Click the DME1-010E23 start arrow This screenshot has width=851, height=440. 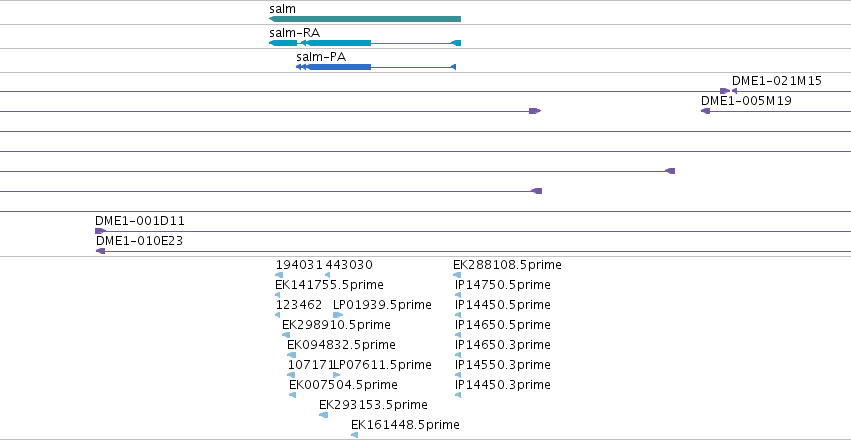coord(100,251)
